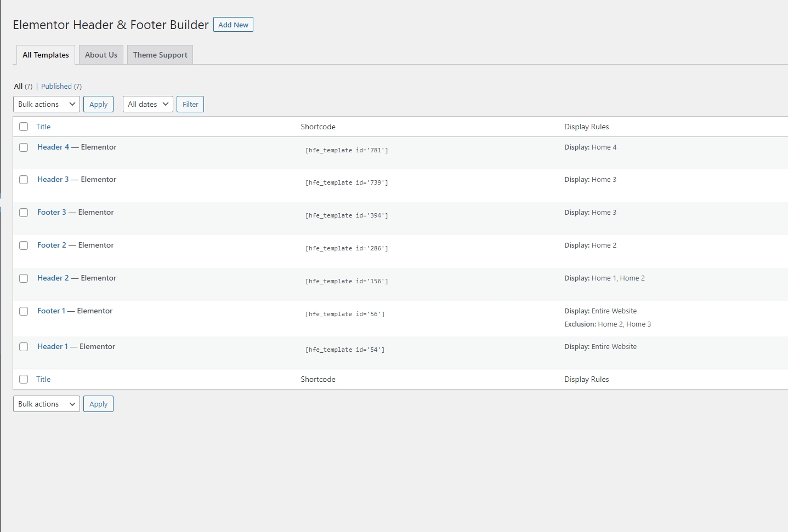The width and height of the screenshot is (788, 532).
Task: Sort by Title in the header row
Action: pos(43,127)
